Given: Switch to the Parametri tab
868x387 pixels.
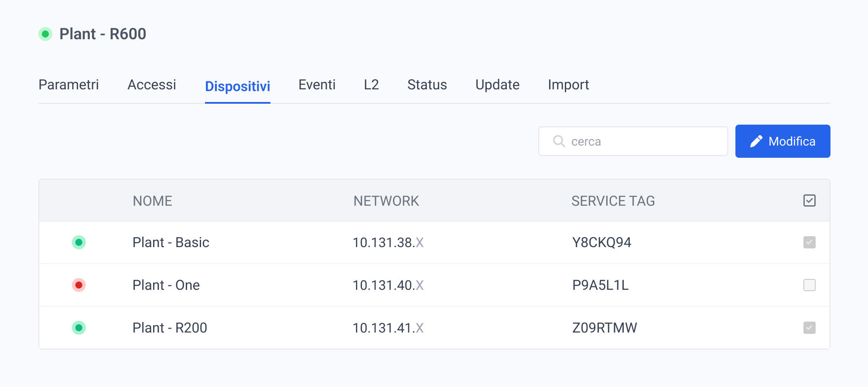Looking at the screenshot, I should (x=69, y=85).
